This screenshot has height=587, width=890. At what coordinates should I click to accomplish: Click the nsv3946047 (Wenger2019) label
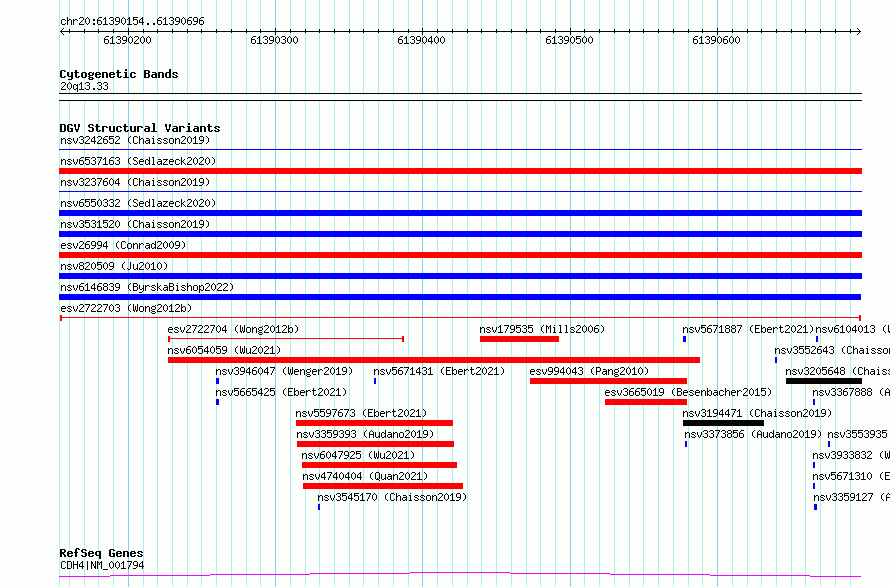[x=284, y=371]
